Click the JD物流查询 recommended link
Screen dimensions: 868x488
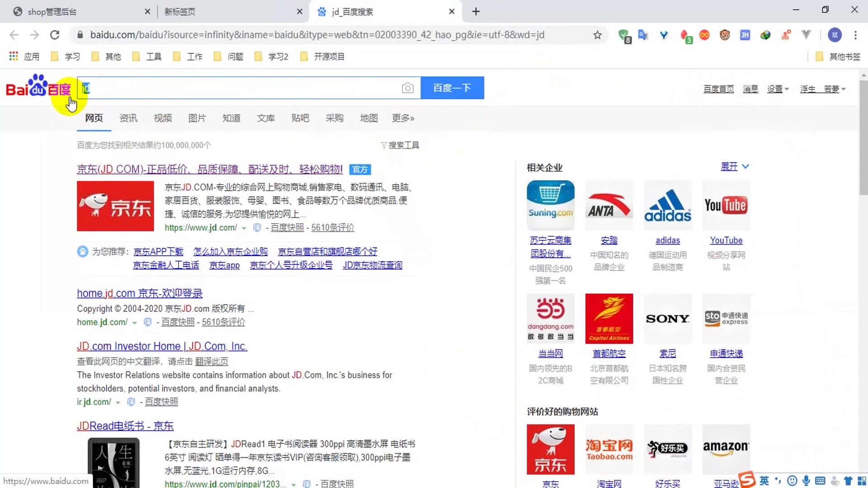pos(373,265)
